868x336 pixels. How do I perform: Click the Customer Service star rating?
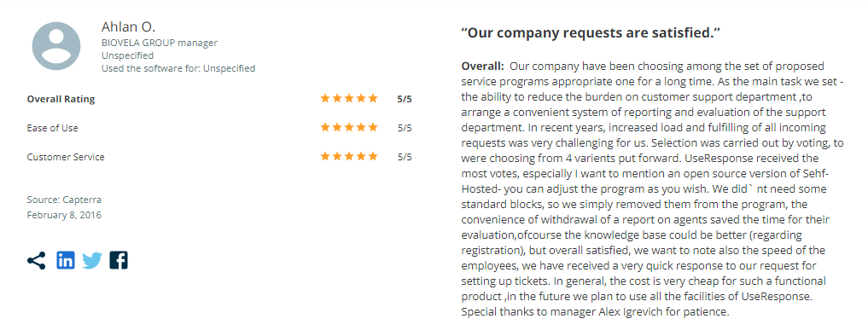click(x=349, y=157)
